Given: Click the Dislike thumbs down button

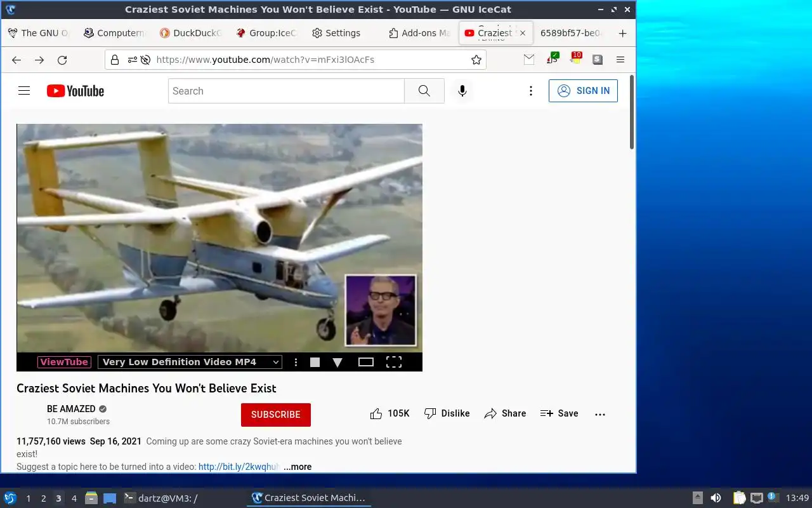Looking at the screenshot, I should (447, 413).
